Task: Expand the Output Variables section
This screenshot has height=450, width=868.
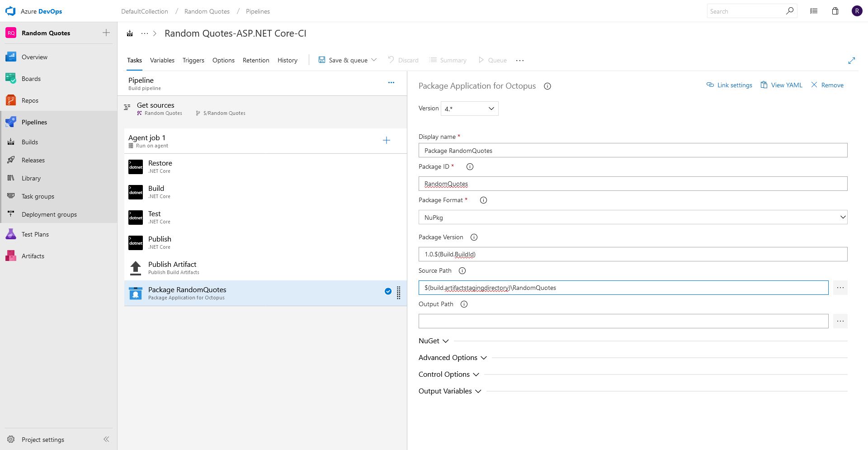Action: [x=450, y=391]
